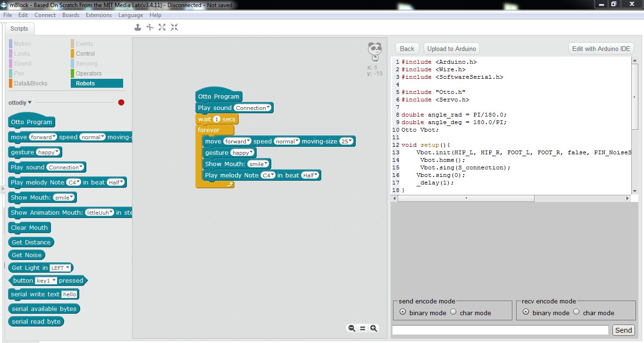Viewport: 644px width, 343px height.
Task: Select the Grow sprite tool
Action: (162, 27)
